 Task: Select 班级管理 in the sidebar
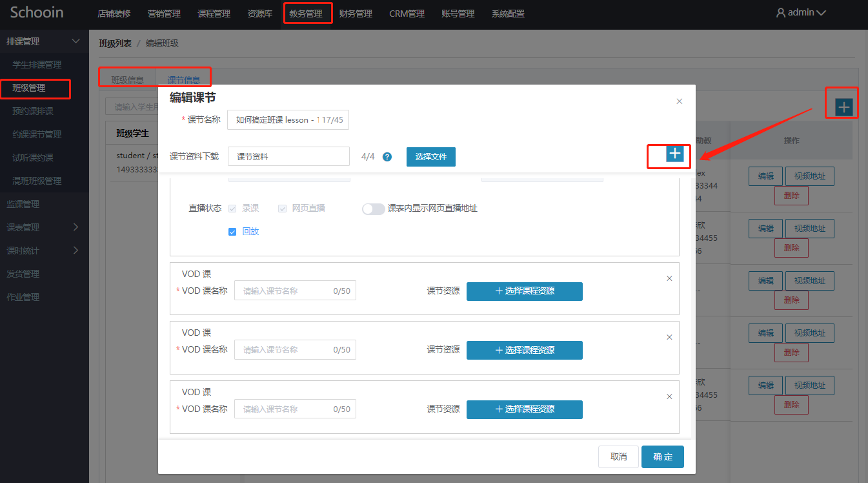click(28, 88)
